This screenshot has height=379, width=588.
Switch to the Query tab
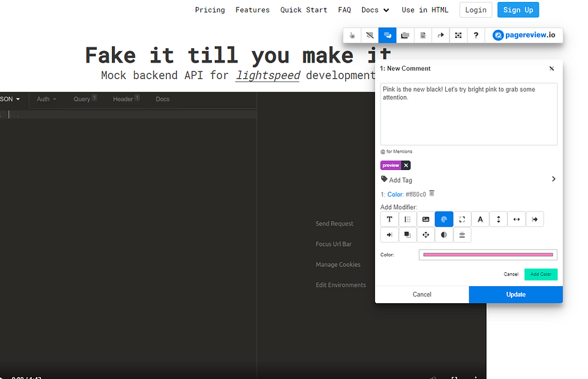pyautogui.click(x=84, y=99)
